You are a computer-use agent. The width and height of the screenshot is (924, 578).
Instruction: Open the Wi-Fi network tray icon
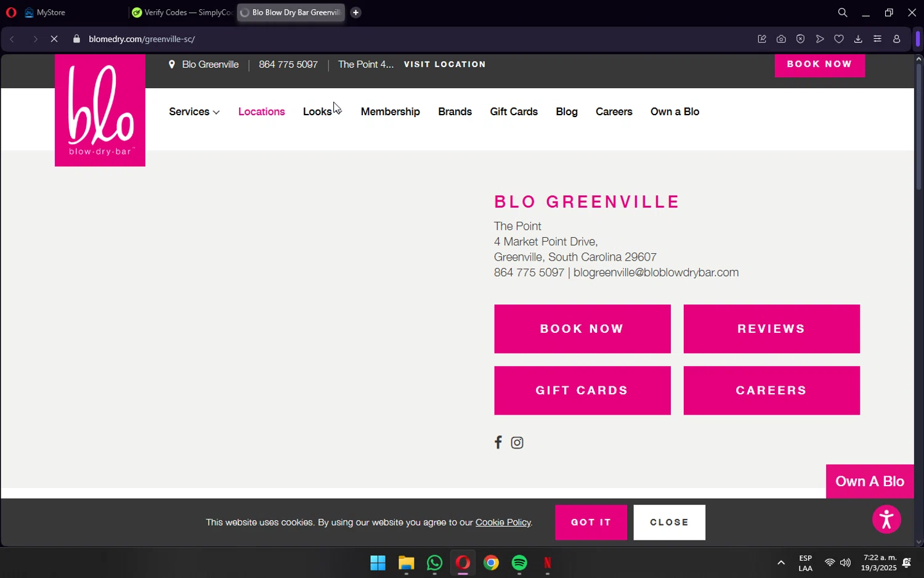[x=829, y=563]
